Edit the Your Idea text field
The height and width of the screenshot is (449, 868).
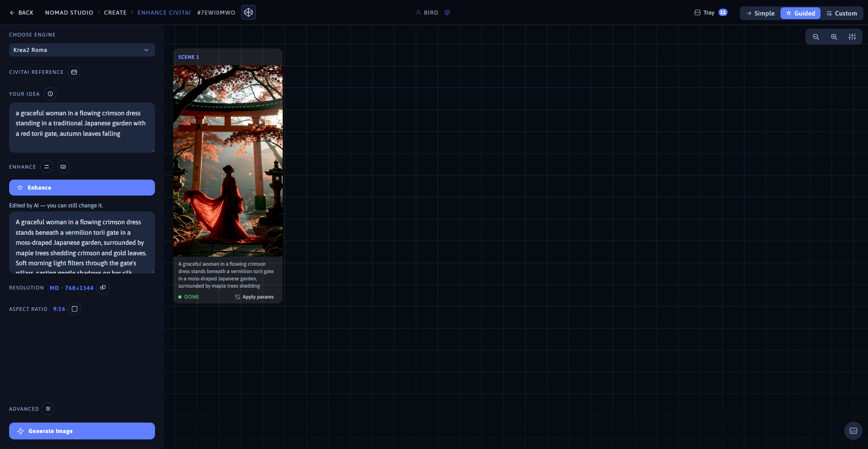tap(82, 128)
